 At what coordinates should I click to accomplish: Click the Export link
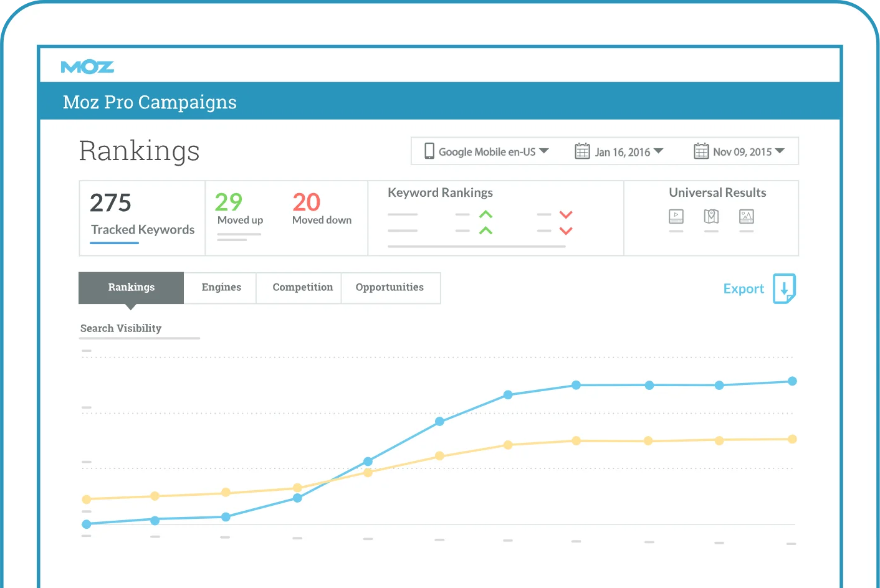tap(743, 289)
